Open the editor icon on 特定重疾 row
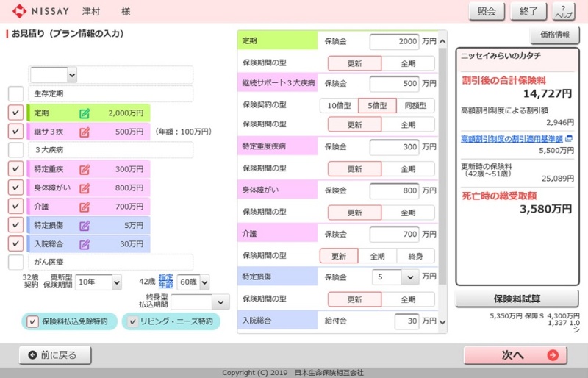This screenshot has width=588, height=378. click(x=85, y=169)
